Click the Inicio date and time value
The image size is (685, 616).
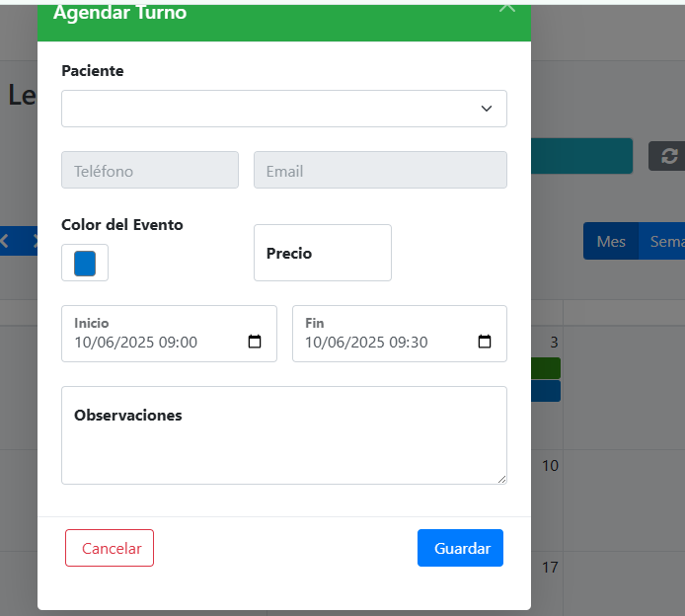pyautogui.click(x=136, y=343)
